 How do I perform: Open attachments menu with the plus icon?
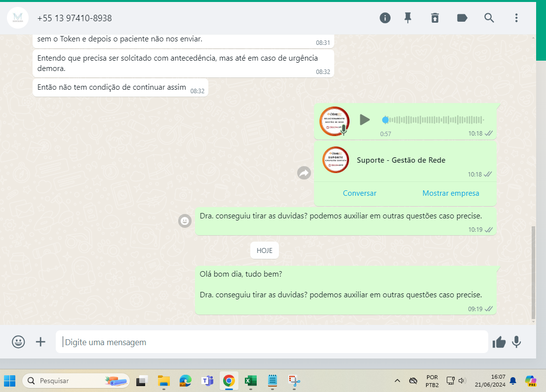(40, 342)
